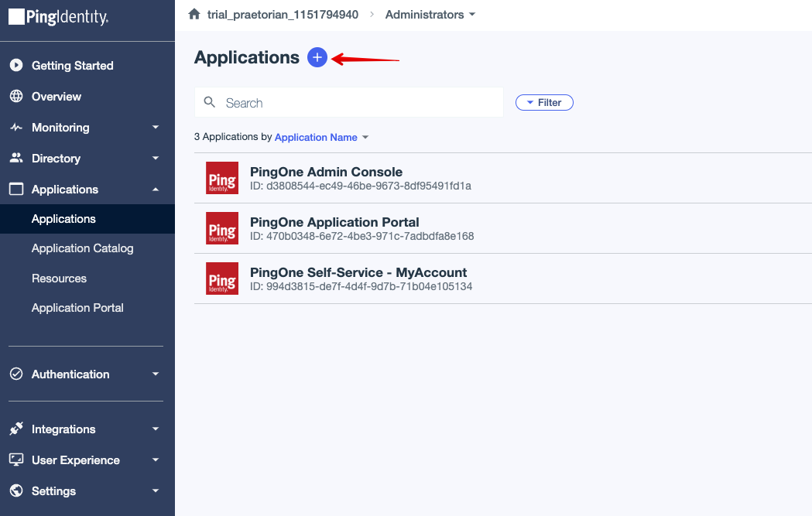The height and width of the screenshot is (516, 812).
Task: Click the User Experience label in sidebar
Action: pyautogui.click(x=76, y=460)
